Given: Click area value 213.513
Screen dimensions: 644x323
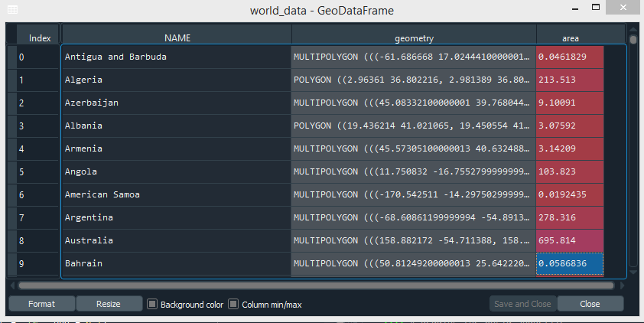Looking at the screenshot, I should click(570, 80).
